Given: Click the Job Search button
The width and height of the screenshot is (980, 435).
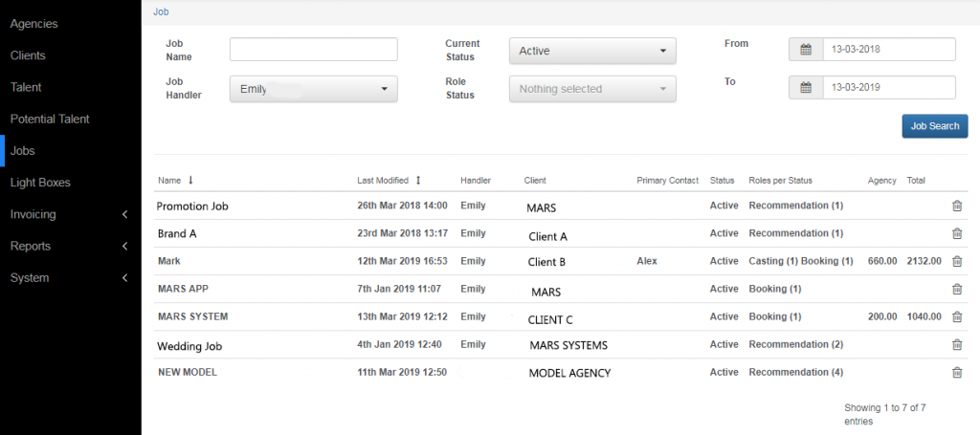Looking at the screenshot, I should (934, 126).
